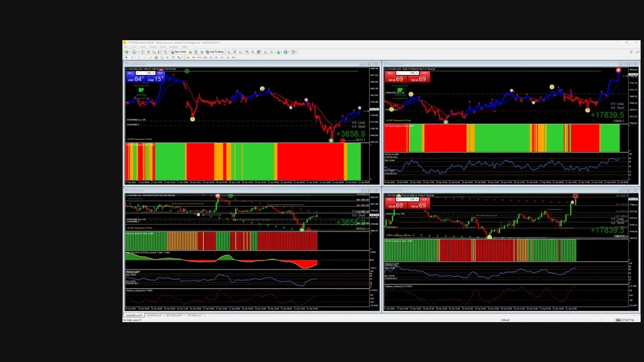644x362 pixels.
Task: Zoom in on the chart
Action: pyautogui.click(x=247, y=52)
